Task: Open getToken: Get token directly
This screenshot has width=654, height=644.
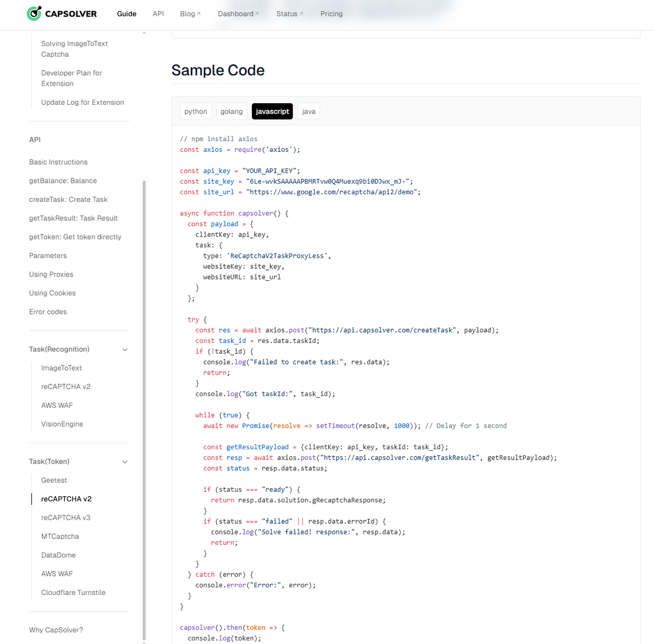Action: 75,237
